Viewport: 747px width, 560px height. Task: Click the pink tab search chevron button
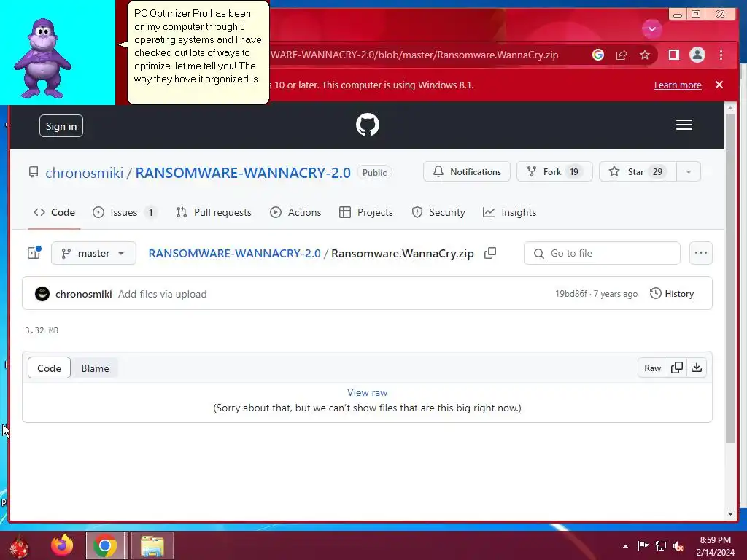651,28
